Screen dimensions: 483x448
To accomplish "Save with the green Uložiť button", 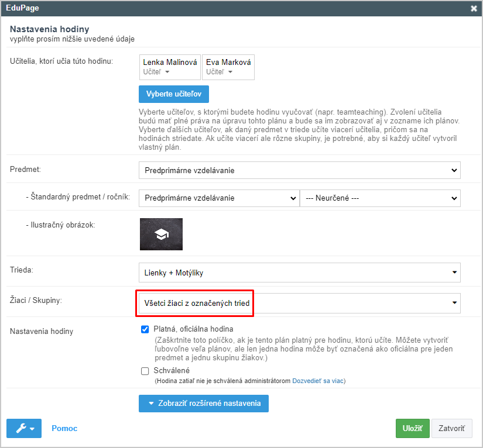I will (x=413, y=428).
